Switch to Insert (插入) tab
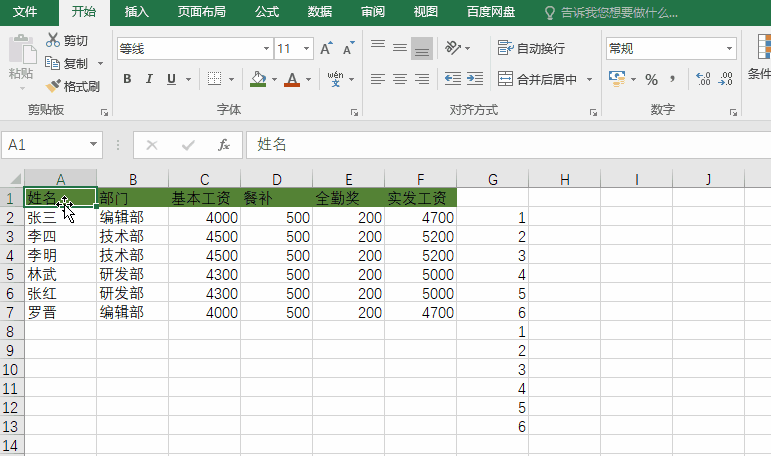 pos(136,12)
